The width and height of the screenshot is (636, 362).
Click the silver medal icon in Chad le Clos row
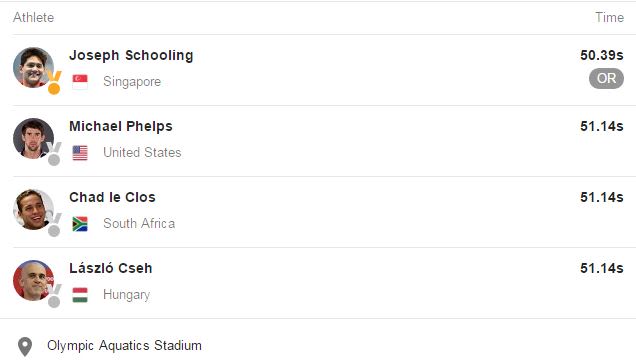(x=54, y=225)
